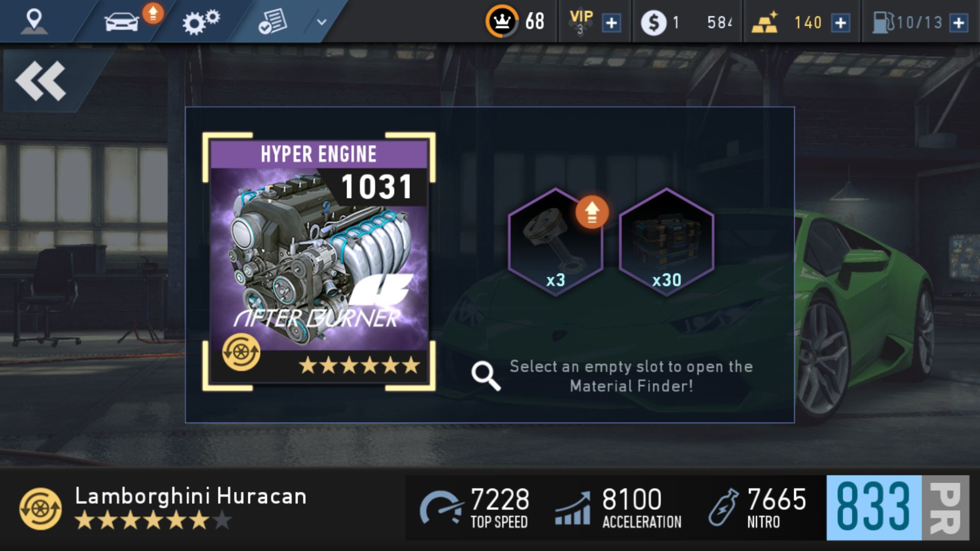
Task: Select the Hyper Engine card
Action: click(x=319, y=262)
